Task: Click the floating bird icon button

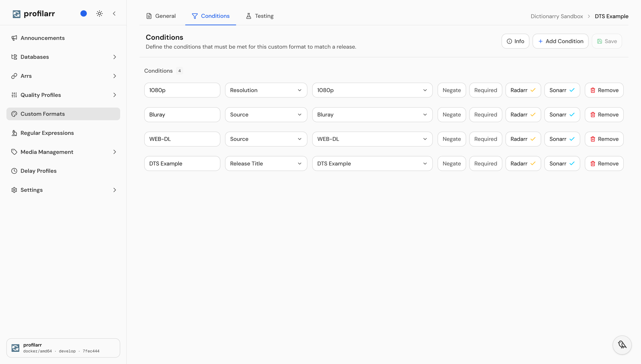Action: (x=622, y=345)
